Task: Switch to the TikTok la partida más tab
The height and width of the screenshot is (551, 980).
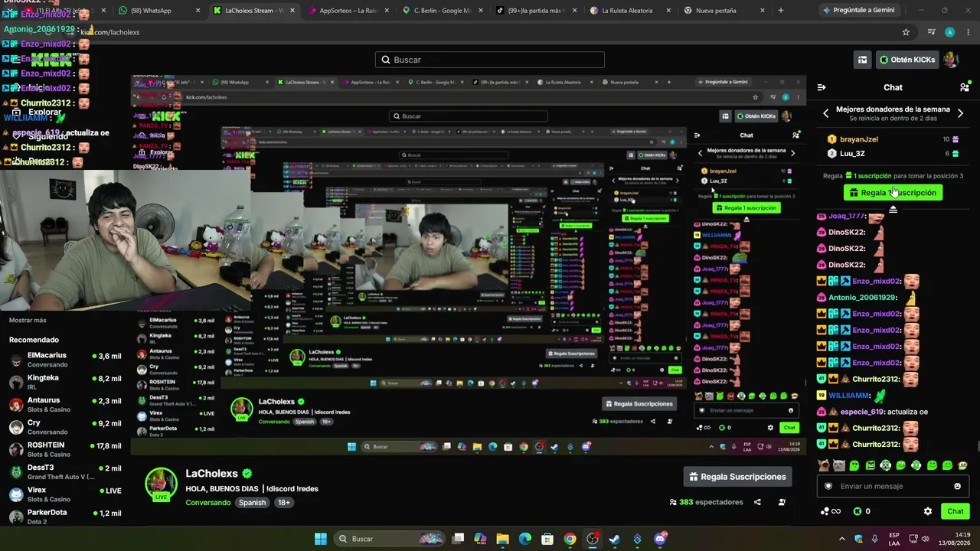Action: click(x=537, y=11)
